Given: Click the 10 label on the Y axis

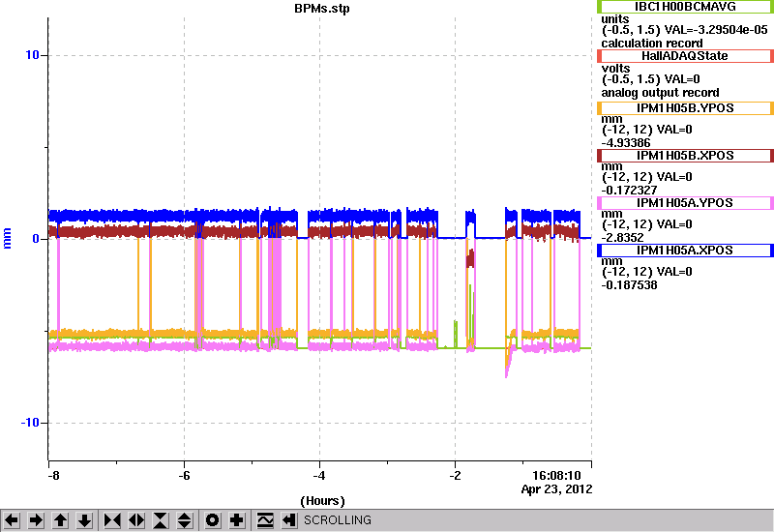Looking at the screenshot, I should click(x=32, y=55).
